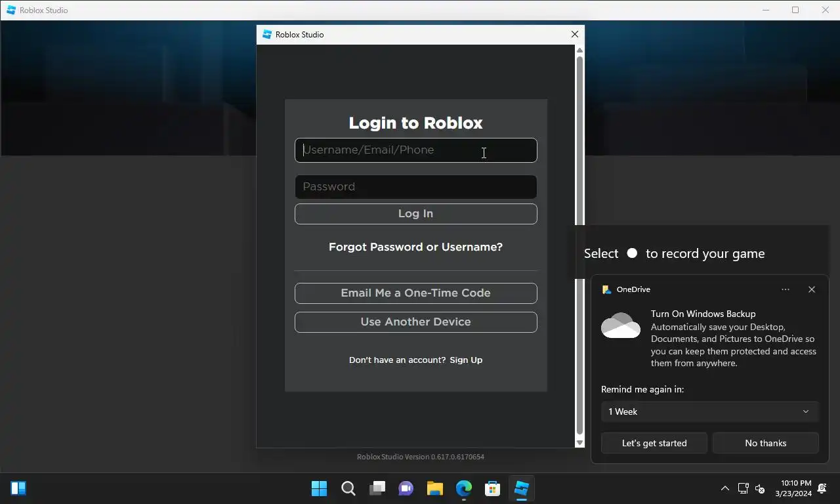
Task: Show hidden system tray icons
Action: (x=724, y=488)
